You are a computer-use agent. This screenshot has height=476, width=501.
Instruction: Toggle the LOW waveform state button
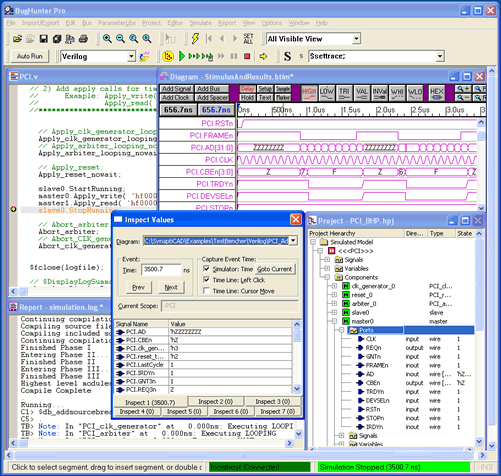[x=326, y=93]
